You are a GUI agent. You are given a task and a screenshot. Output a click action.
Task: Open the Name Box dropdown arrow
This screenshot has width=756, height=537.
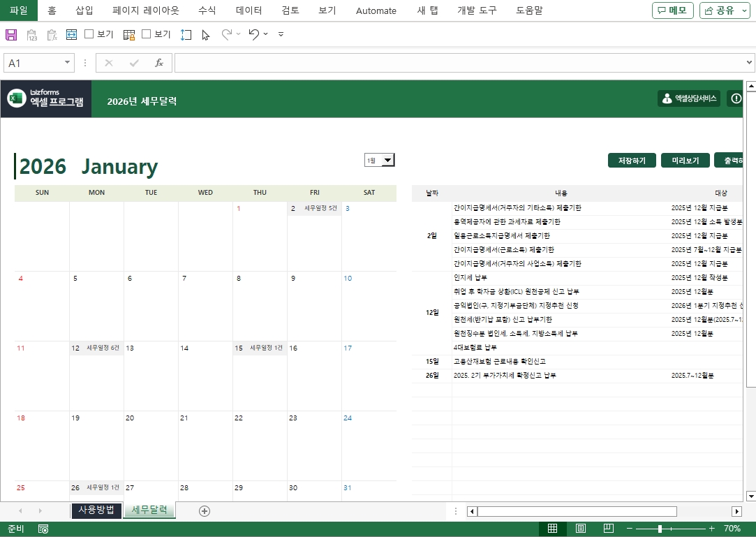pyautogui.click(x=68, y=63)
